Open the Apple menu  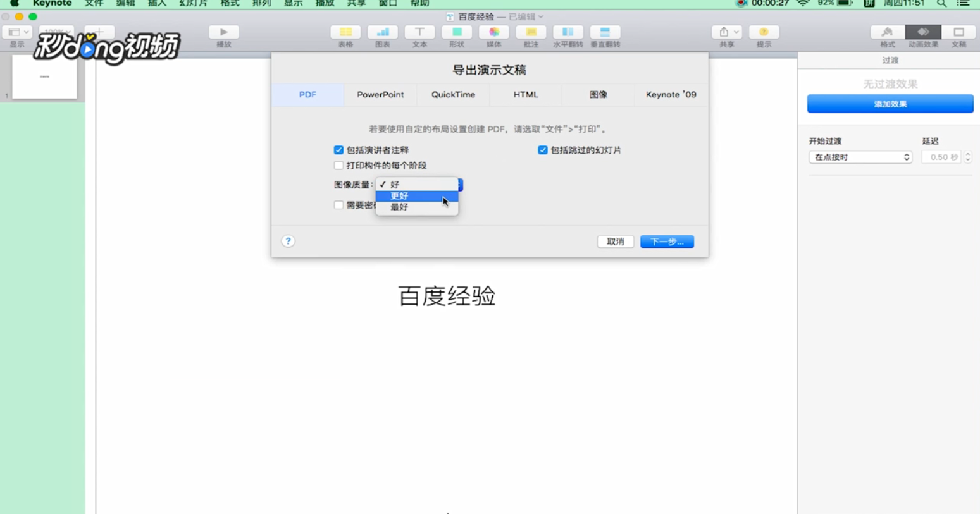[x=15, y=3]
